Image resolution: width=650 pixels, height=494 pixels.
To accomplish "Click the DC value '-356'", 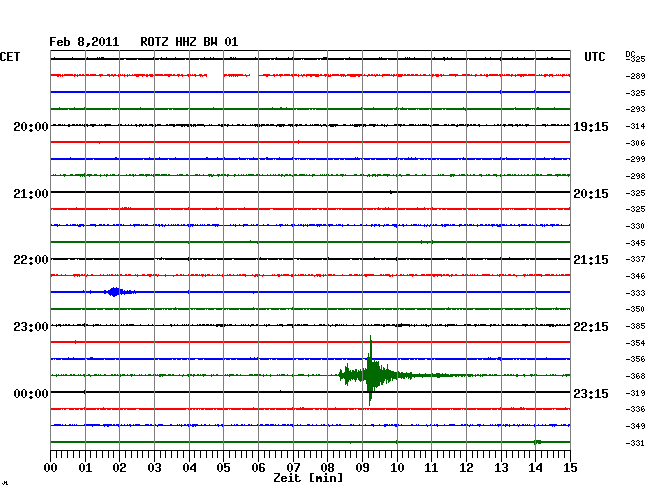I will coord(635,359).
